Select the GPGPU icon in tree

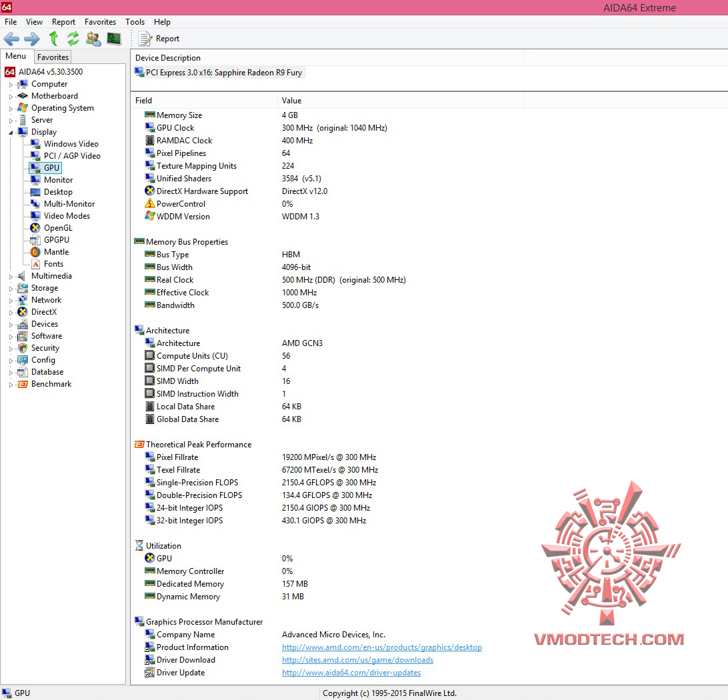click(35, 240)
